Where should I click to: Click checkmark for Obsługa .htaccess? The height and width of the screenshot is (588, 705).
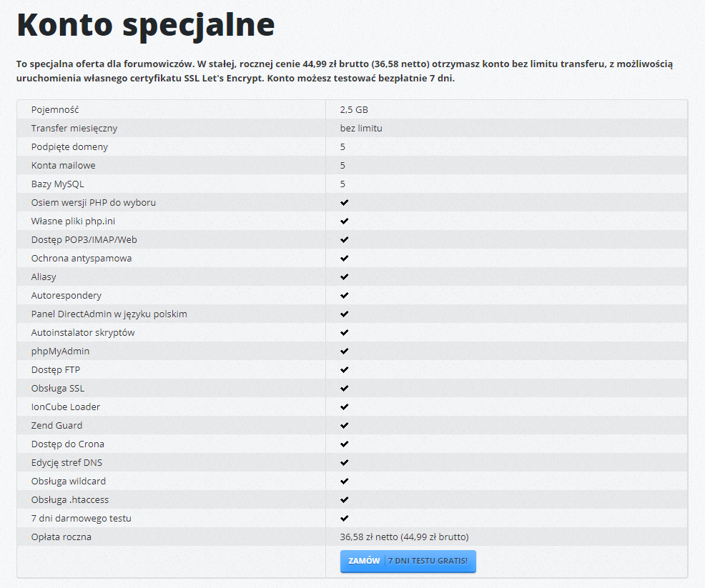[344, 499]
